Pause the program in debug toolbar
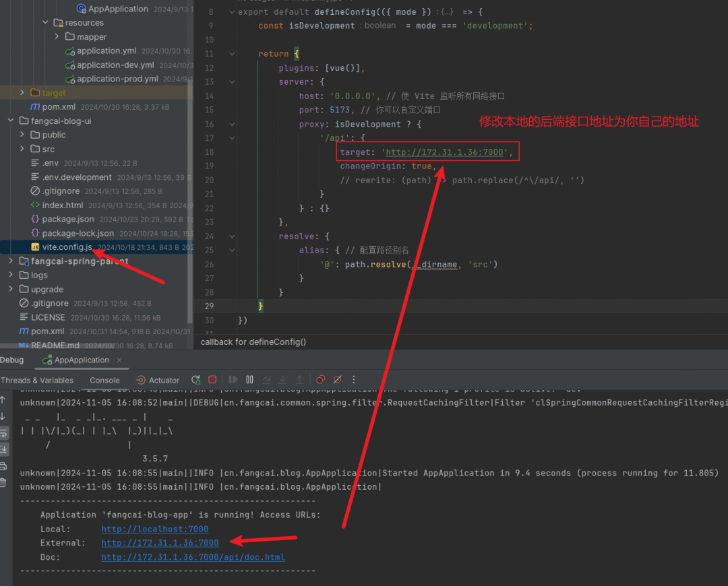The width and height of the screenshot is (728, 586). coord(249,379)
